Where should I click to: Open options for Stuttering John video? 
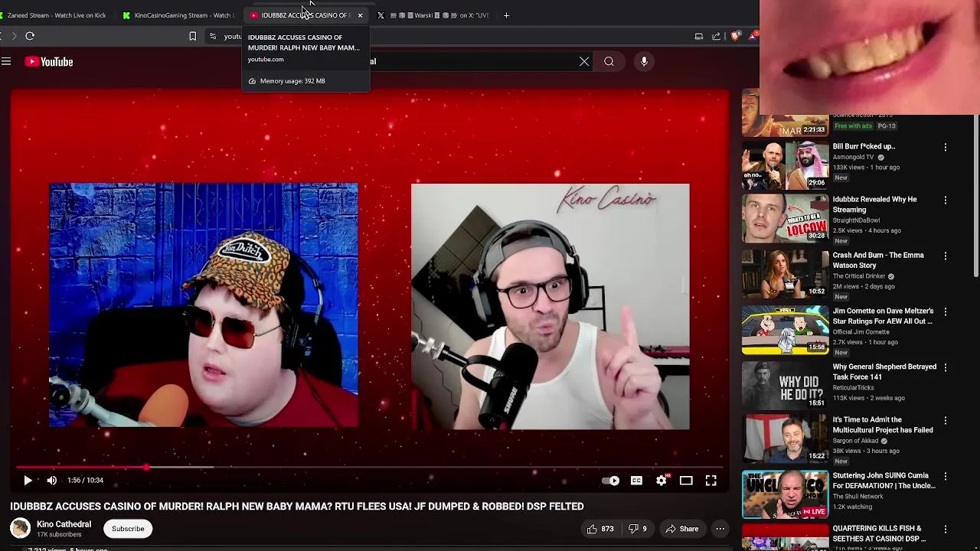pyautogui.click(x=945, y=476)
